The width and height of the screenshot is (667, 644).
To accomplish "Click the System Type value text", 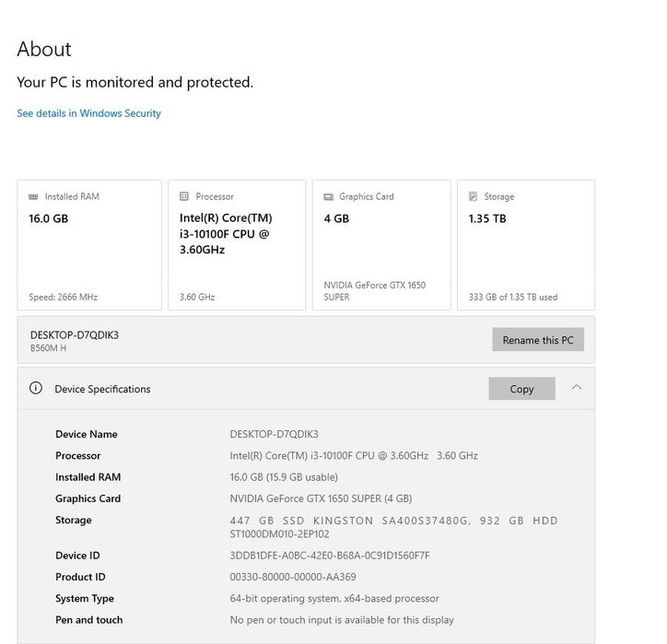I will pyautogui.click(x=333, y=599).
